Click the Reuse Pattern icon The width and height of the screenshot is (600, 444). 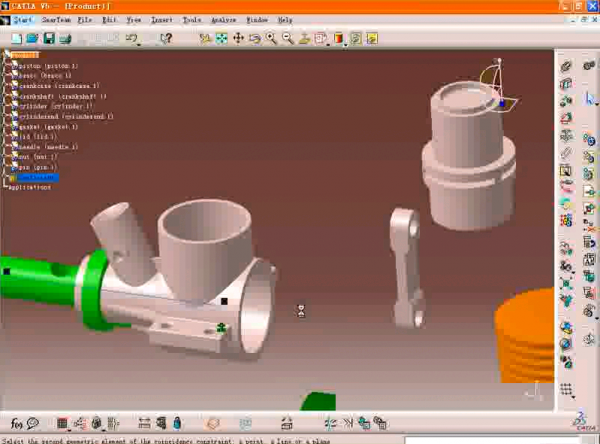click(566, 220)
